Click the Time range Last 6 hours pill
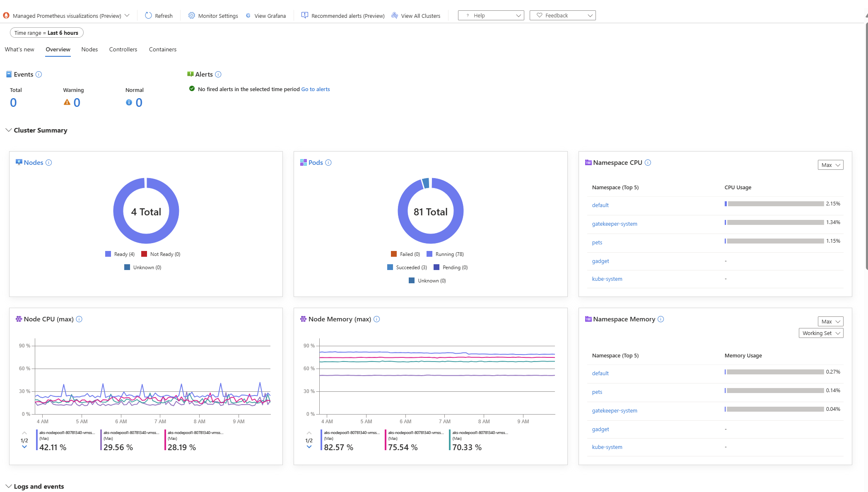Screen dimensions: 868x492 (x=46, y=32)
